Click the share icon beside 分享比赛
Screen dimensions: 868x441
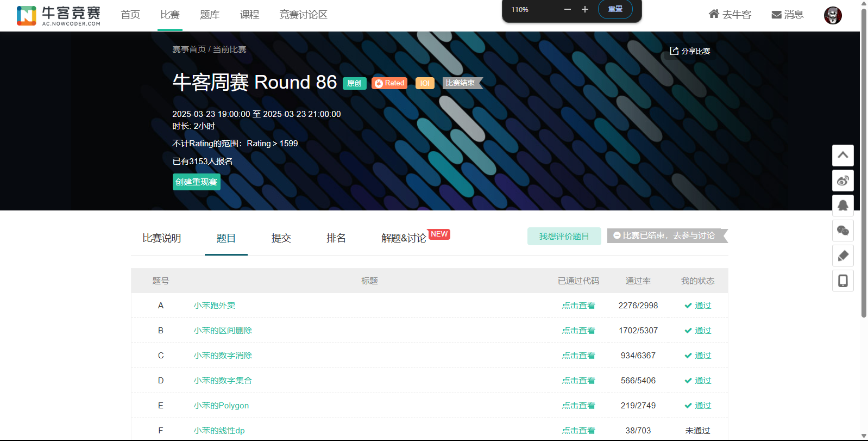(x=674, y=51)
